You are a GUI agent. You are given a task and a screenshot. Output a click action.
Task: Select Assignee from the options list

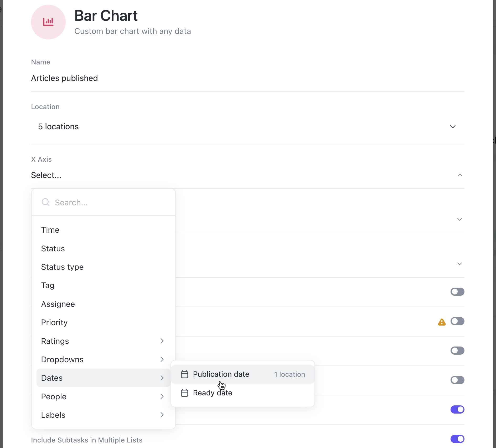(x=58, y=304)
